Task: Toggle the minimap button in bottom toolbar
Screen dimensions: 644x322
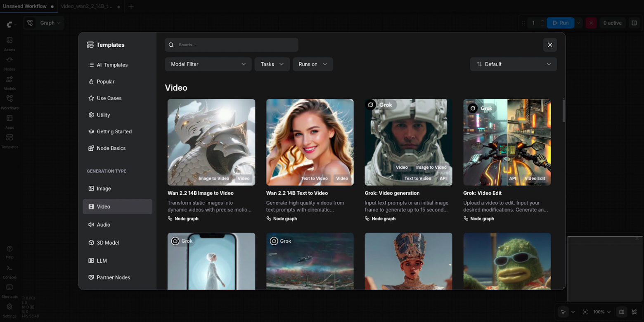Action: point(622,312)
